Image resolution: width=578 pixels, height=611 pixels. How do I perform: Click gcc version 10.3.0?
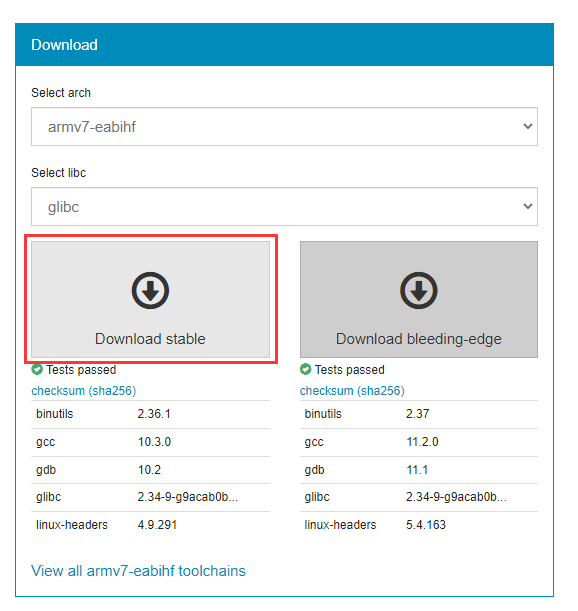tap(154, 442)
